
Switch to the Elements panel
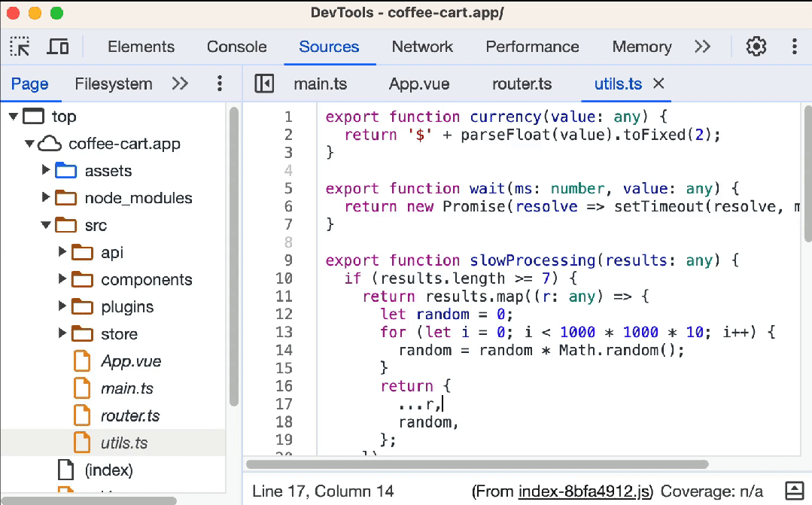(x=141, y=47)
